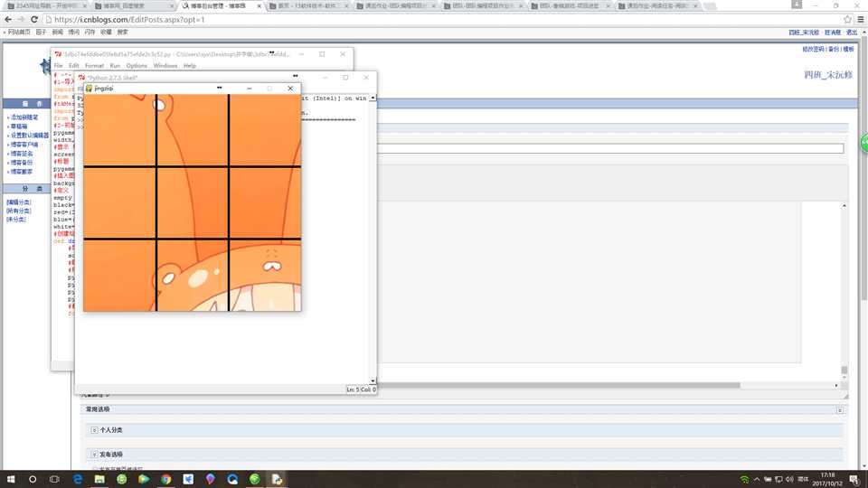This screenshot has width=868, height=488.
Task: Close the active cnblogs admin tab
Action: [x=259, y=5]
